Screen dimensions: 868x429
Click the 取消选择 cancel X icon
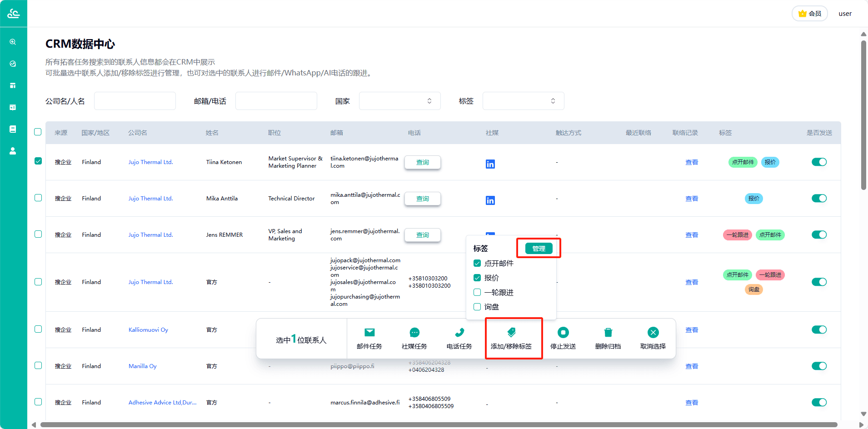[653, 333]
